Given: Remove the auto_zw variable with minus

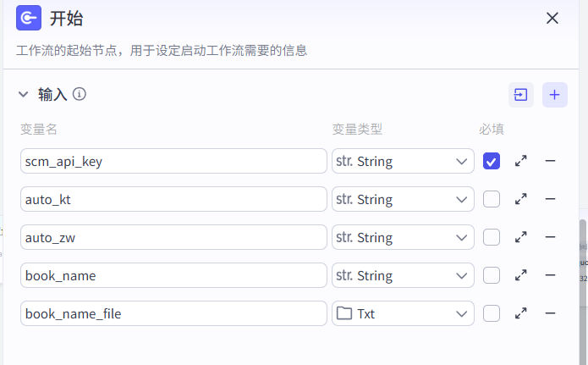Looking at the screenshot, I should tap(550, 237).
